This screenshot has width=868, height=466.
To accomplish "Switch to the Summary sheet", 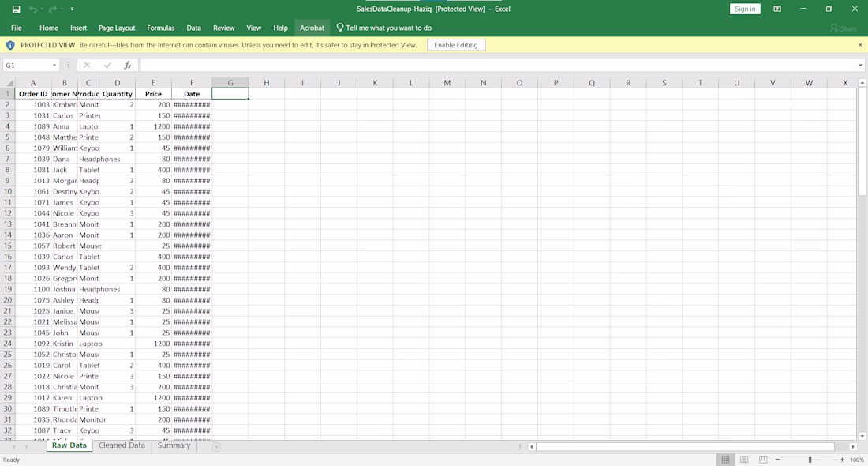I will (x=174, y=445).
